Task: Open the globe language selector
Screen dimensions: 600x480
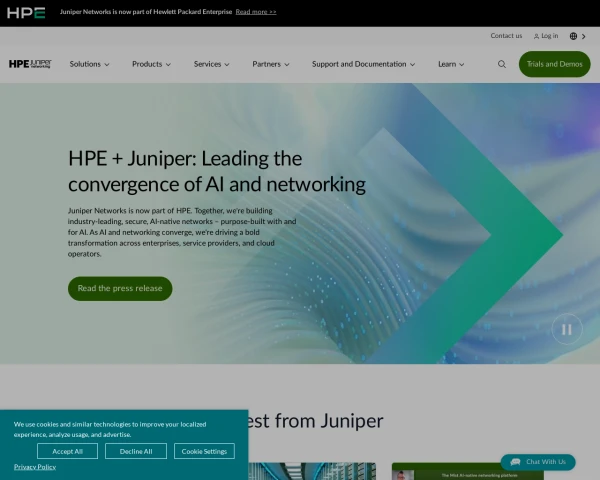Action: [573, 36]
